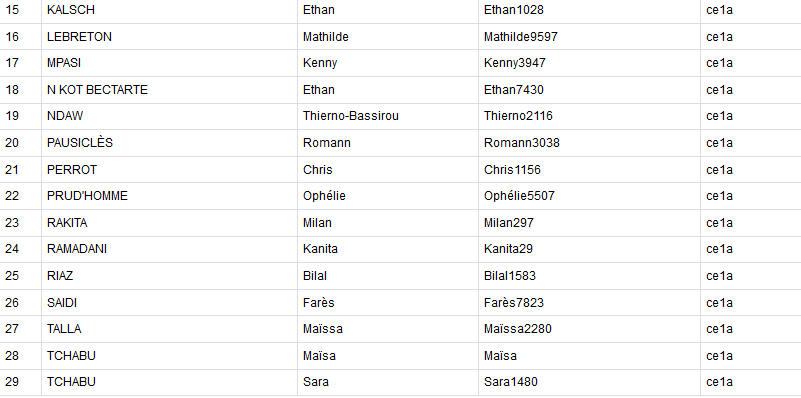Screen dimensions: 801x398
Task: Click username Ophélie5507
Action: pyautogui.click(x=519, y=196)
